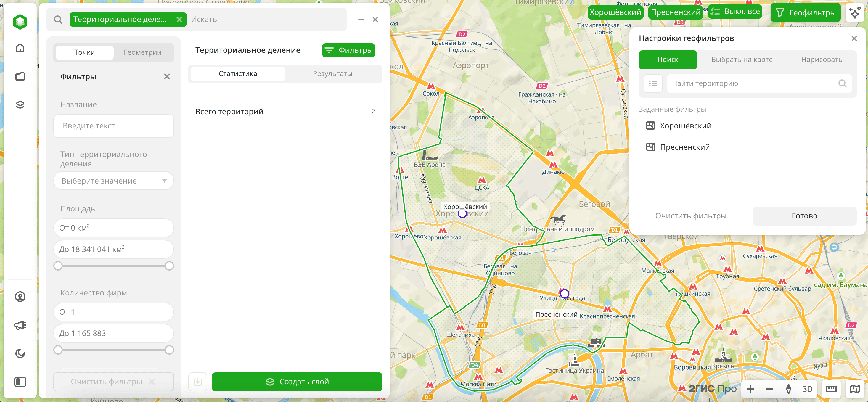Open user profile icon in sidebar

coord(20,297)
